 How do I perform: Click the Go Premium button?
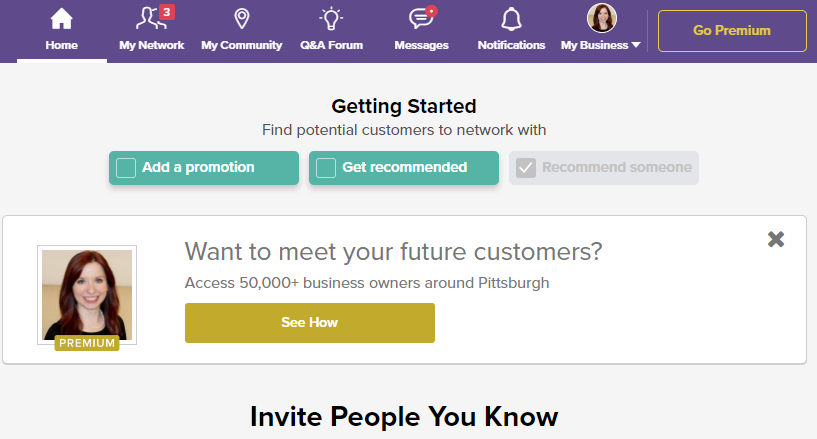732,31
